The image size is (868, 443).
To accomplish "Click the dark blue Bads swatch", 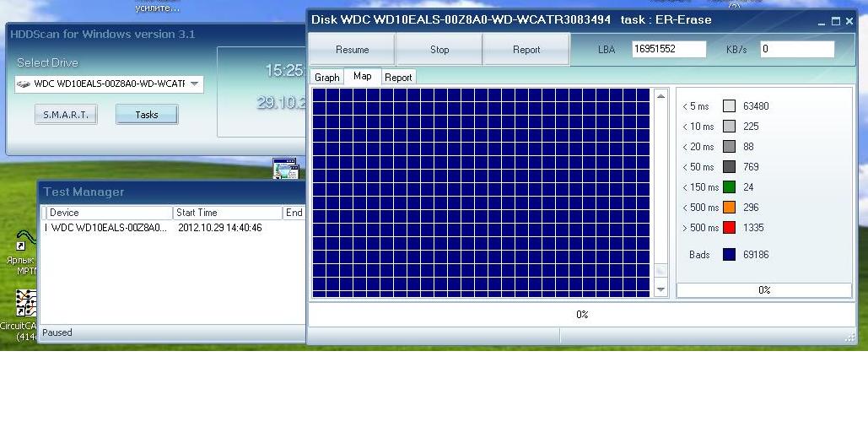I will (729, 255).
